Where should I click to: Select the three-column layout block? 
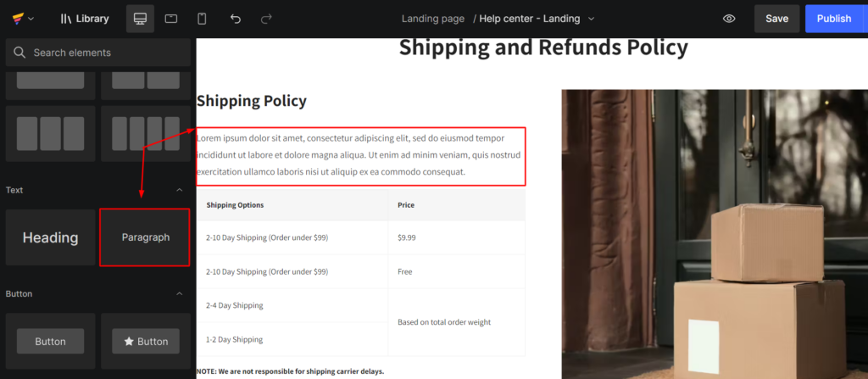(x=50, y=133)
